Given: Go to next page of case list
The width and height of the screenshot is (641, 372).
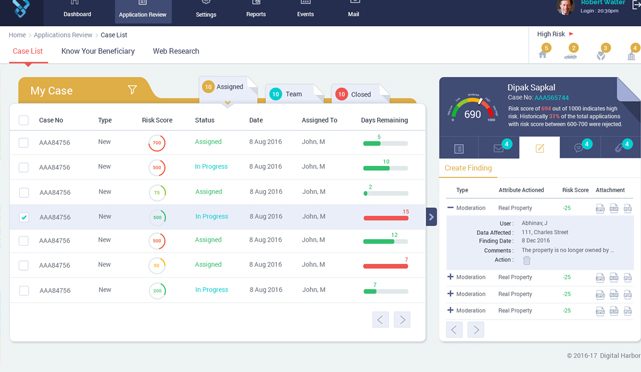Looking at the screenshot, I should coord(402,320).
